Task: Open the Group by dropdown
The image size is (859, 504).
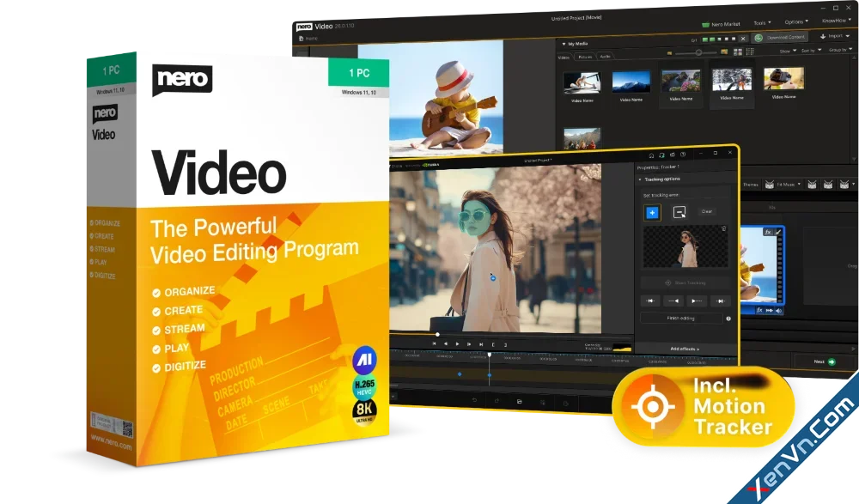Action: (840, 50)
